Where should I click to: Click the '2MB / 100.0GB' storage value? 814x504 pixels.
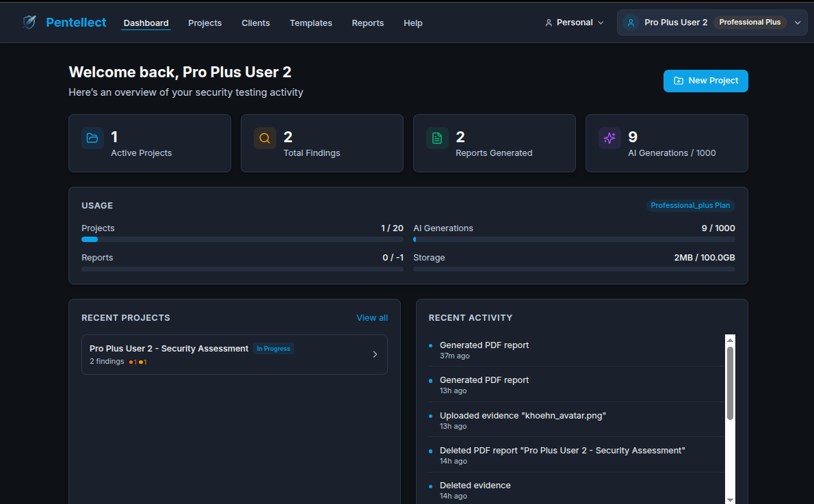705,257
